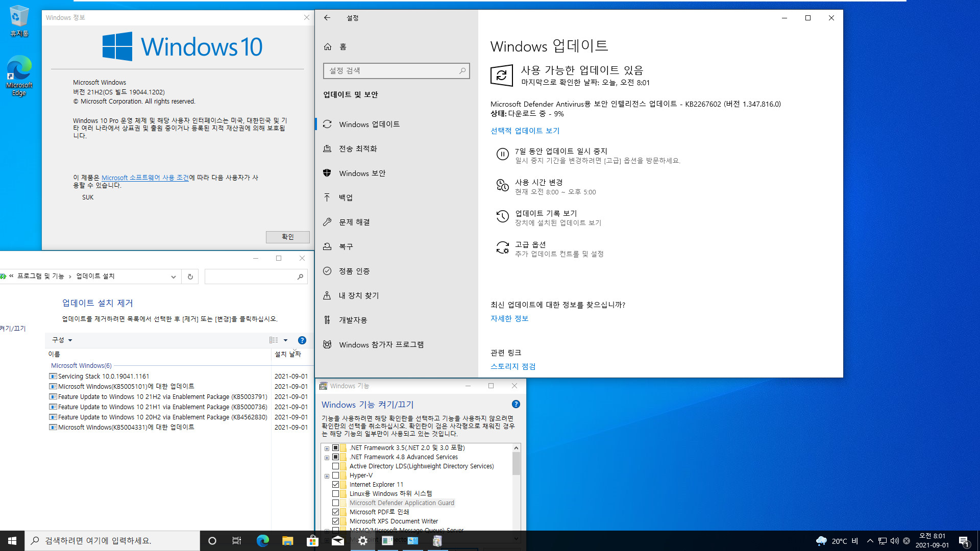Click the Settings gear on the taskbar
This screenshot has height=551, width=980.
pos(363,541)
